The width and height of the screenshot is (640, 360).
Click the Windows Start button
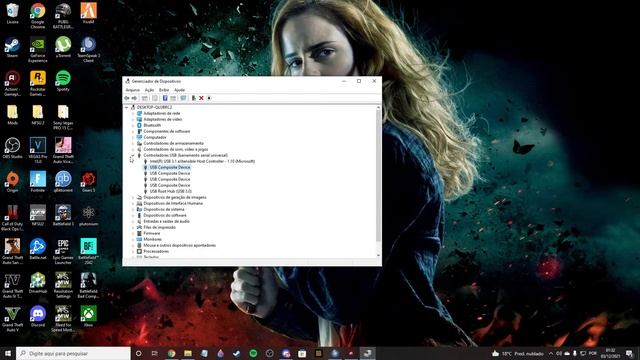click(x=8, y=353)
